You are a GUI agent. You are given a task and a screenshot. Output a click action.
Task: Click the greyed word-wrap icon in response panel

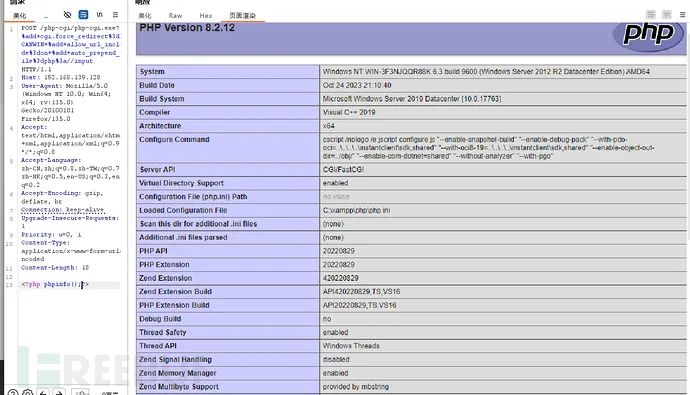pos(651,15)
